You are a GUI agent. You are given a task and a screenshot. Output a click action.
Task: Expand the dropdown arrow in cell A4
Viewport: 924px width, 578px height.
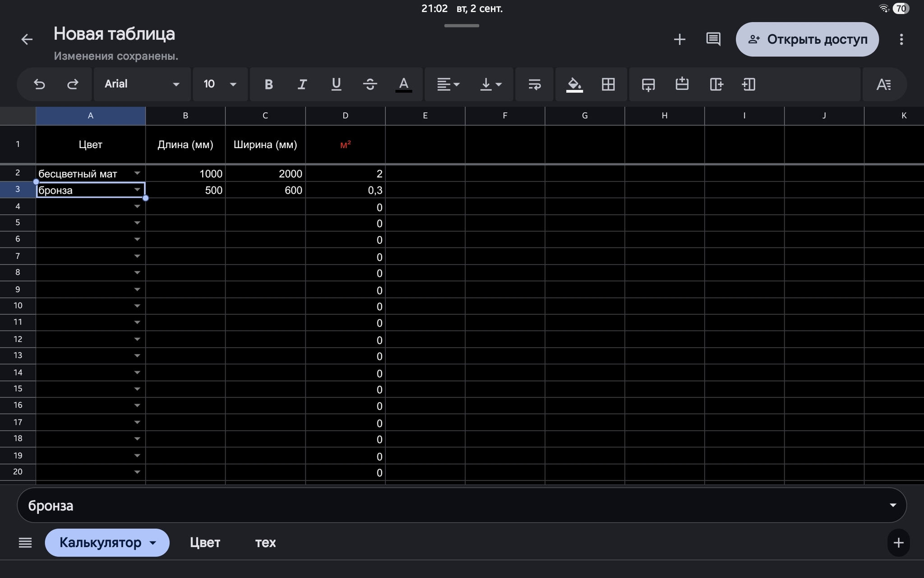point(137,207)
